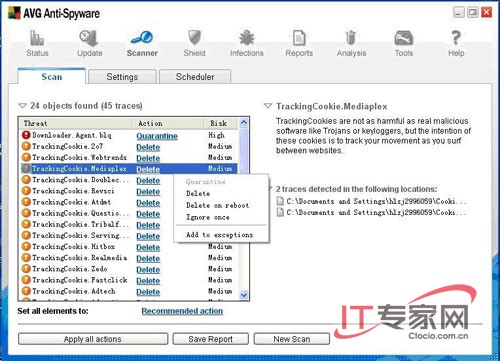The height and width of the screenshot is (361, 500).
Task: Select the TrackingCookie.Zedo threat row
Action: [x=129, y=269]
